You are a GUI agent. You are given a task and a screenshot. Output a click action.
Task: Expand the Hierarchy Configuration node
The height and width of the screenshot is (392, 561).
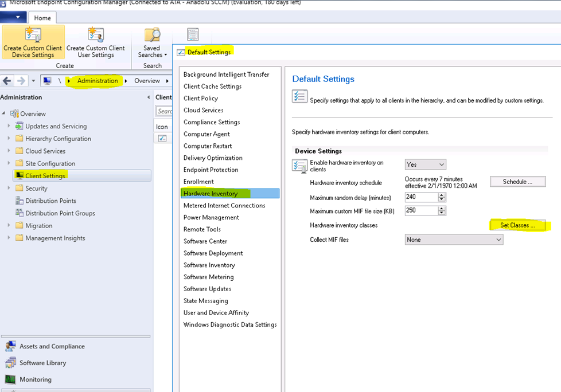9,138
